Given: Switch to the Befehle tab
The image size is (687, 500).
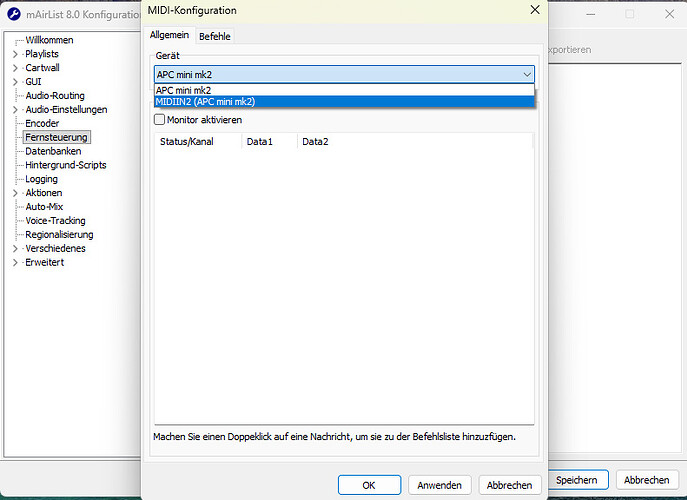Looking at the screenshot, I should [214, 36].
